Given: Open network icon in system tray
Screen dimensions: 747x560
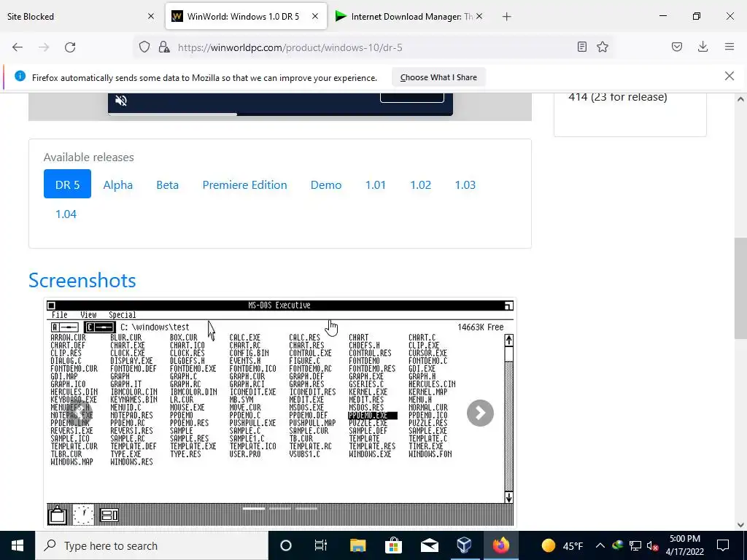Looking at the screenshot, I should tap(635, 545).
